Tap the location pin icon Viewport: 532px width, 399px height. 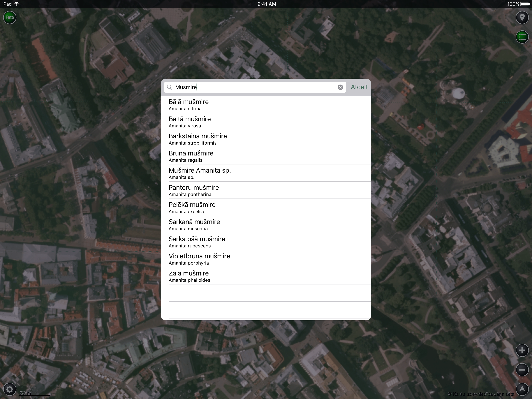pyautogui.click(x=522, y=18)
